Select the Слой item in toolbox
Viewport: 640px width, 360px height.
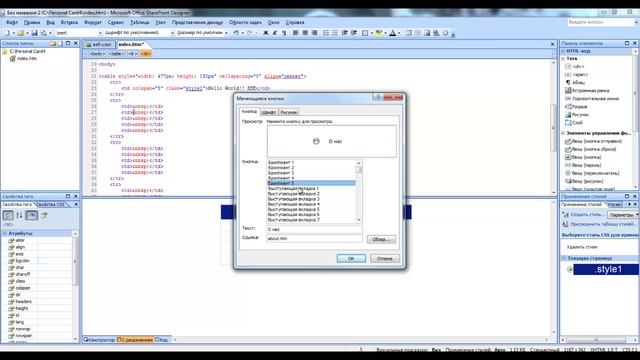[574, 122]
